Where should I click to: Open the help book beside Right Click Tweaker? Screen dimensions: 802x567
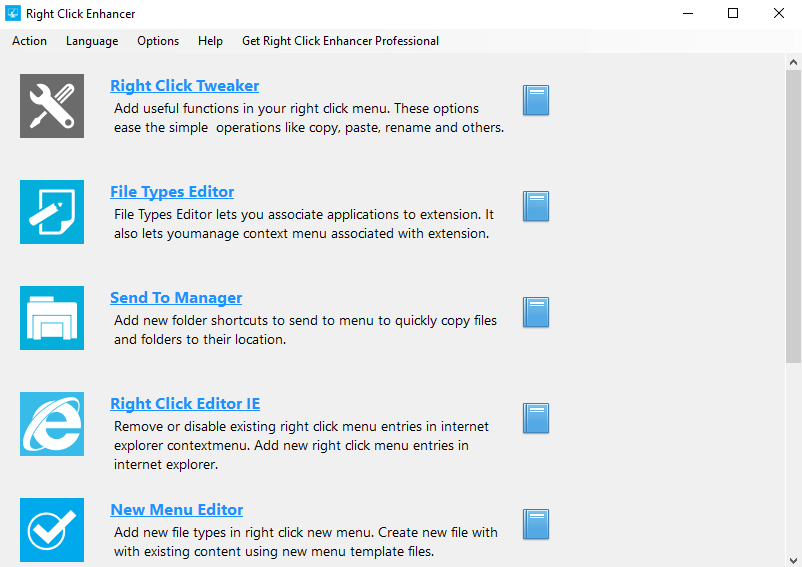[536, 100]
